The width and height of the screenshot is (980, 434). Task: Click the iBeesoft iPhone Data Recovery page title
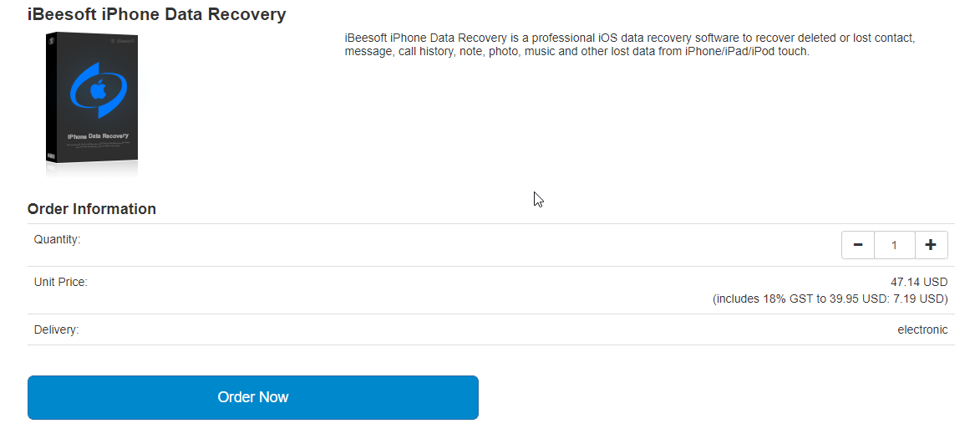[157, 14]
